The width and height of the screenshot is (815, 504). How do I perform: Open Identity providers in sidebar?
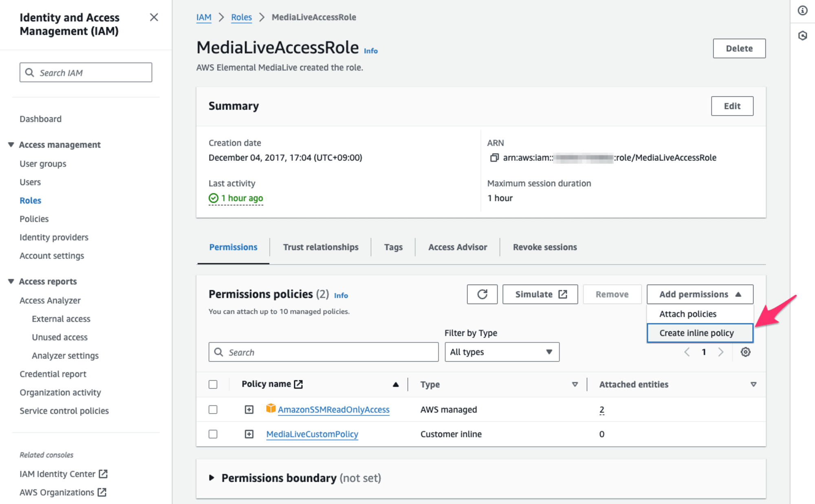click(54, 237)
